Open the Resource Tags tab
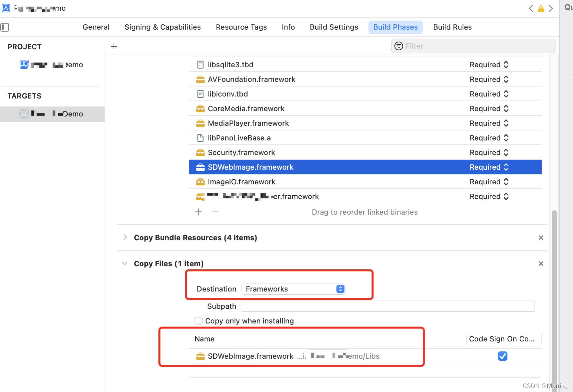The width and height of the screenshot is (573, 392). [241, 27]
